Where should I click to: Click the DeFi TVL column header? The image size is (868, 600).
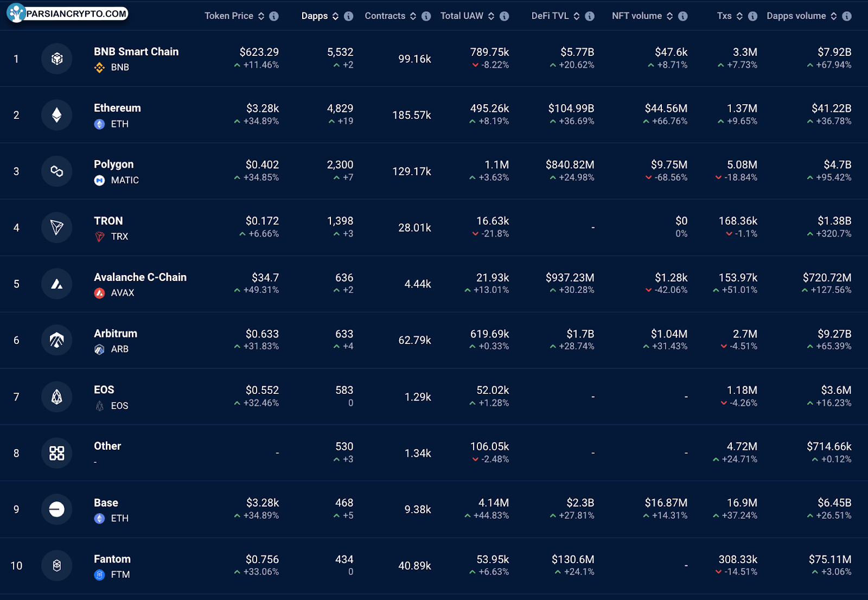[550, 16]
